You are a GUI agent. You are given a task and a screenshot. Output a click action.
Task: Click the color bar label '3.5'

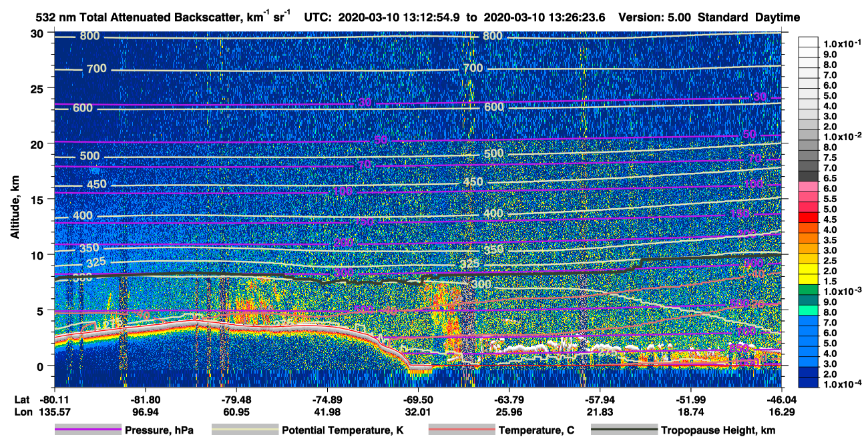[x=831, y=240]
